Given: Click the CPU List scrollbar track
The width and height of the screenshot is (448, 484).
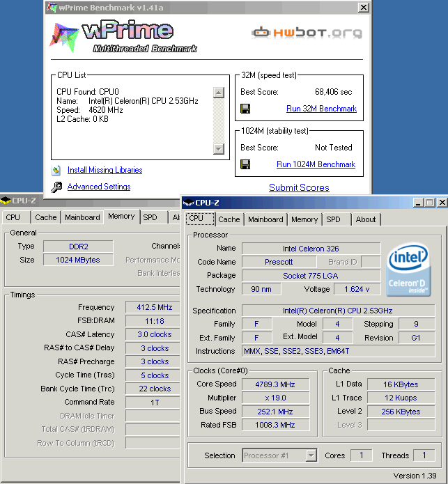Looking at the screenshot, I should click(219, 120).
